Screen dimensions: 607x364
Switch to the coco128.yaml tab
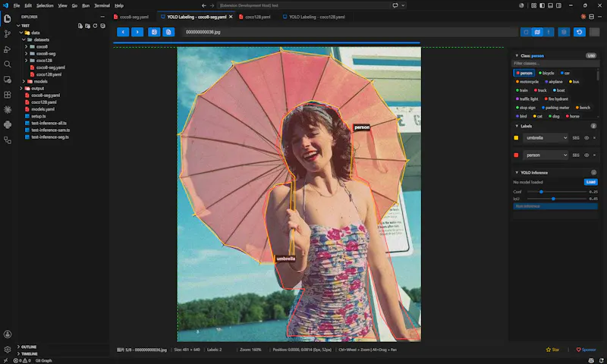coord(254,17)
